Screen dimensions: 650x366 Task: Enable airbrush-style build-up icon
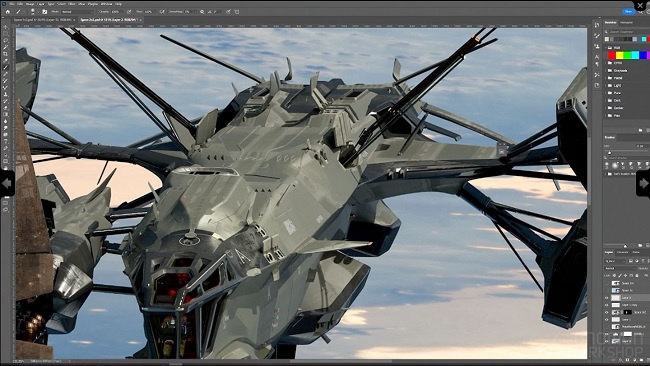point(162,12)
